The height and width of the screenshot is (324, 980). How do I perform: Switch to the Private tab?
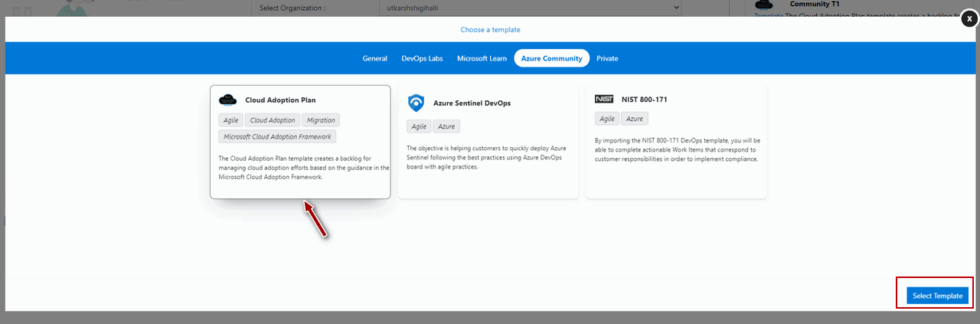click(x=607, y=58)
